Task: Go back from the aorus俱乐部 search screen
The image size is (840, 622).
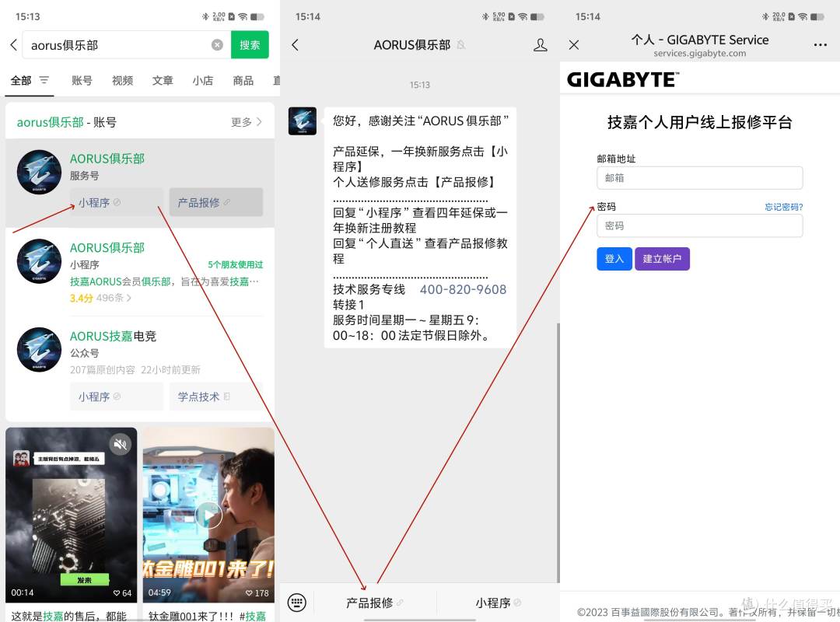Action: [14, 45]
